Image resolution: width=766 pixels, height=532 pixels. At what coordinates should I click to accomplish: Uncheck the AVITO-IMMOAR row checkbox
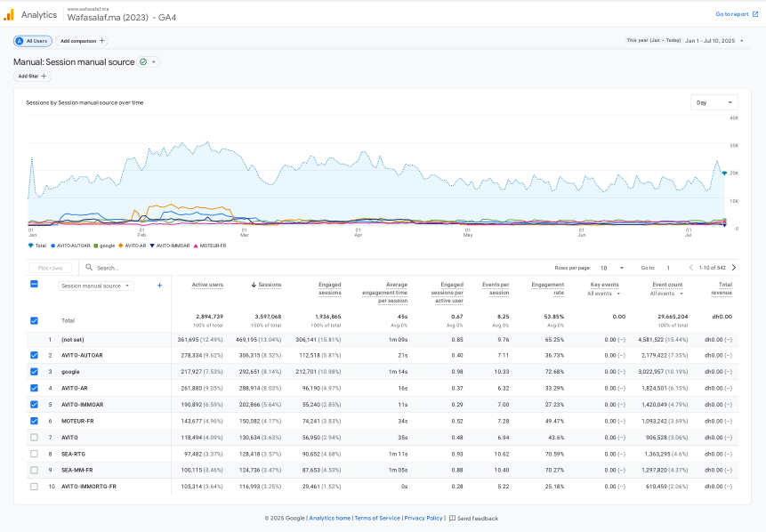coord(34,405)
